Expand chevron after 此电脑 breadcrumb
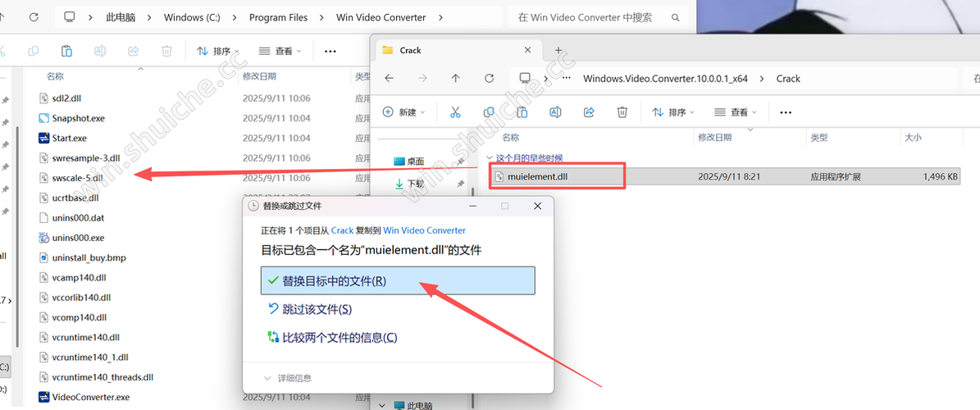This screenshot has width=980, height=410. click(x=150, y=17)
